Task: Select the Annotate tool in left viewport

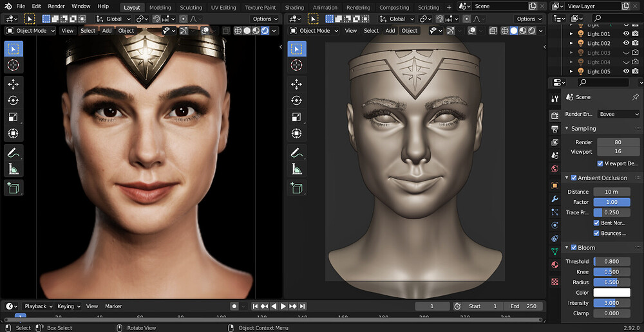Action: tap(14, 152)
